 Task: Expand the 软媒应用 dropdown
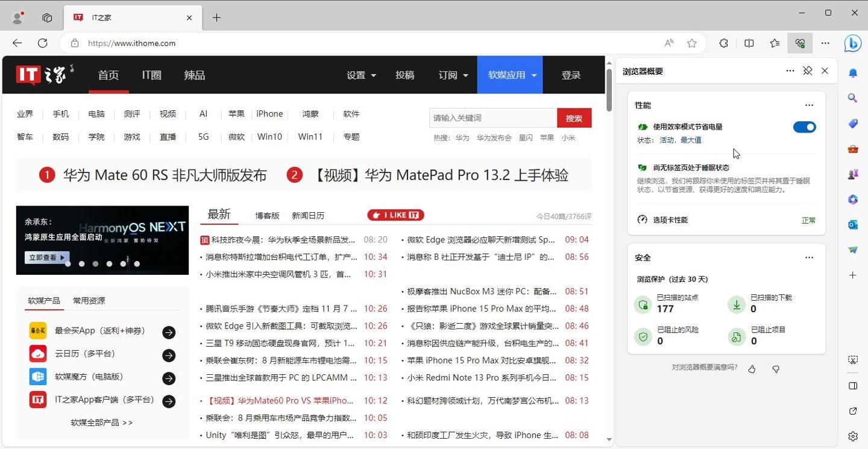point(510,75)
